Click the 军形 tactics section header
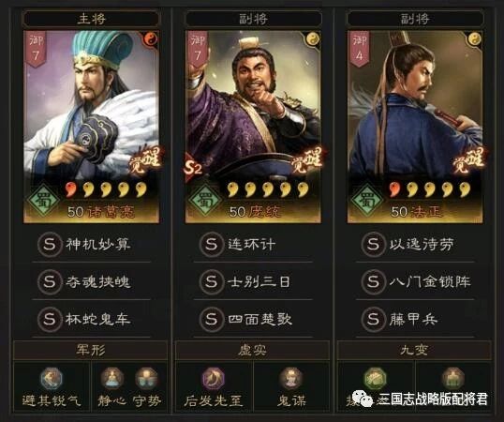504x422 pixels. [x=90, y=350]
